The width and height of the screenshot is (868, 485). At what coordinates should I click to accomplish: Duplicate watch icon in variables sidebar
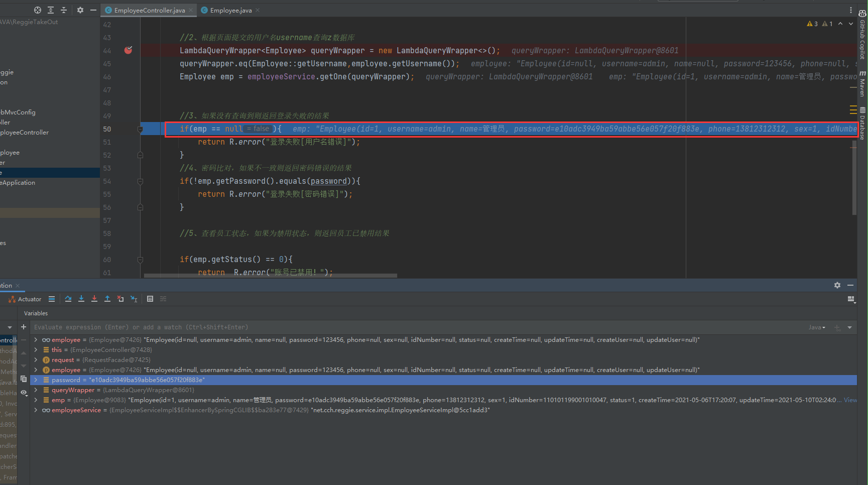click(x=24, y=379)
